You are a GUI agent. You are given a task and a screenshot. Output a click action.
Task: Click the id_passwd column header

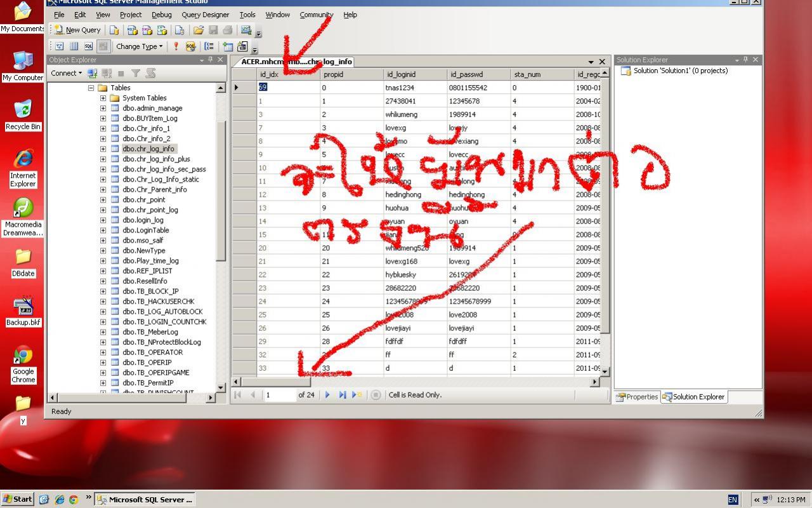click(479, 74)
